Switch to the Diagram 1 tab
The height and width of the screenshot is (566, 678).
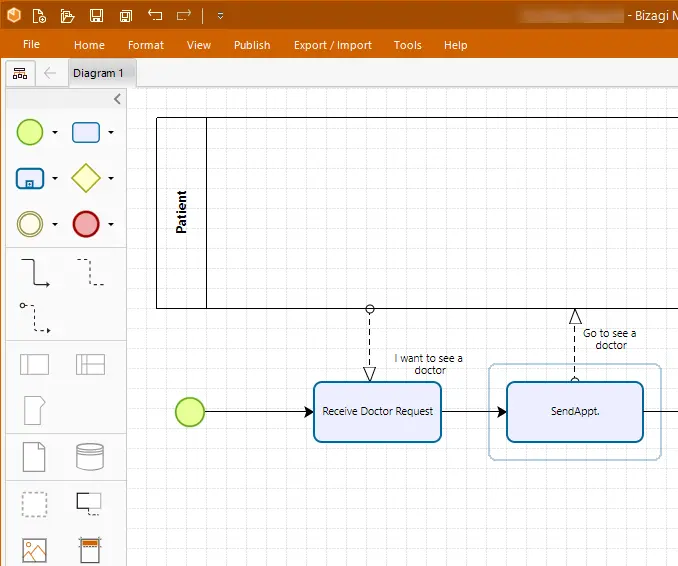click(98, 73)
